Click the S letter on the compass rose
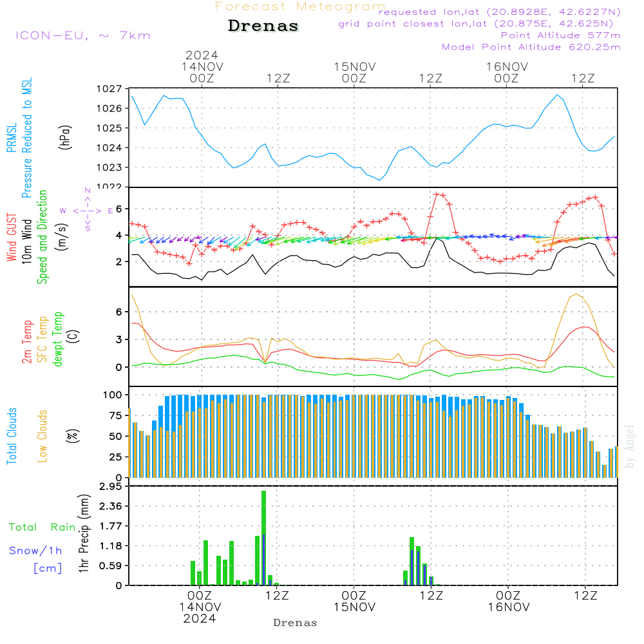The width and height of the screenshot is (644, 644). pos(88,229)
